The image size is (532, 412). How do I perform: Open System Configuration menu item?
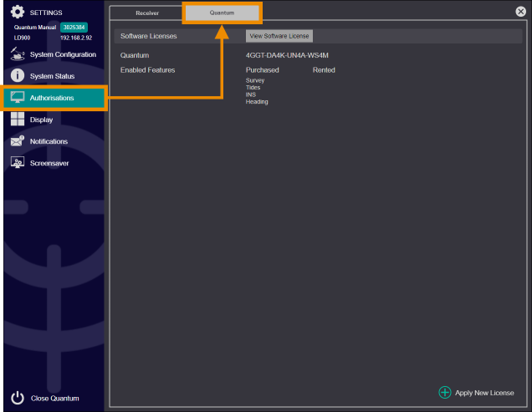point(54,54)
